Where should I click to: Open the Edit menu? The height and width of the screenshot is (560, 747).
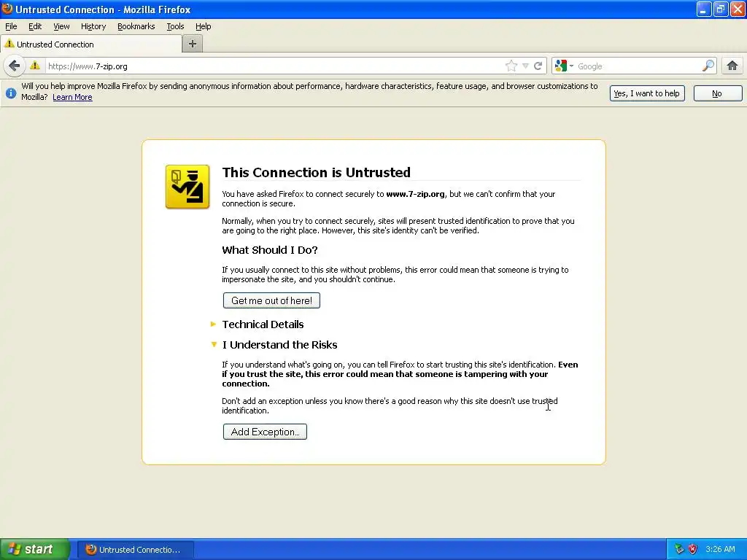[x=35, y=26]
